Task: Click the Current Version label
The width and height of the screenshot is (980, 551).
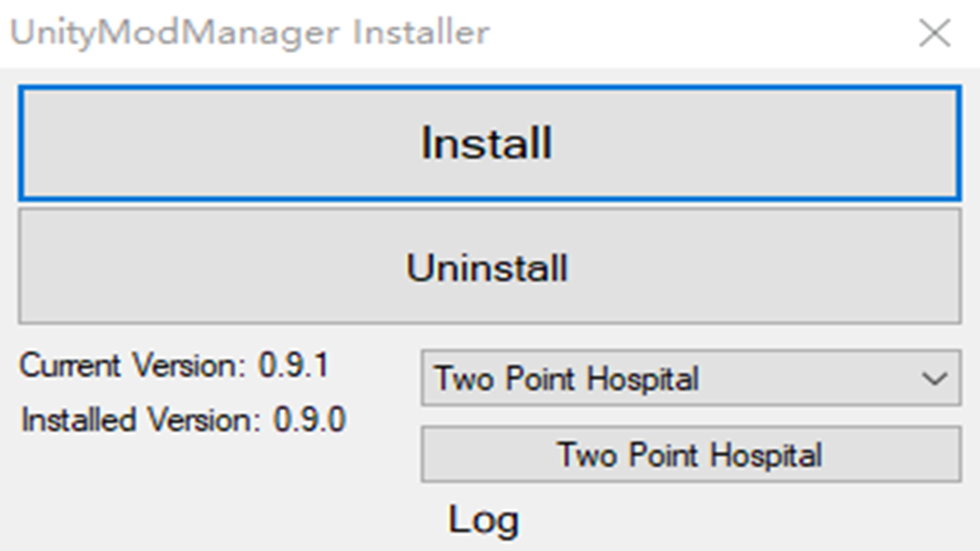Action: tap(132, 365)
